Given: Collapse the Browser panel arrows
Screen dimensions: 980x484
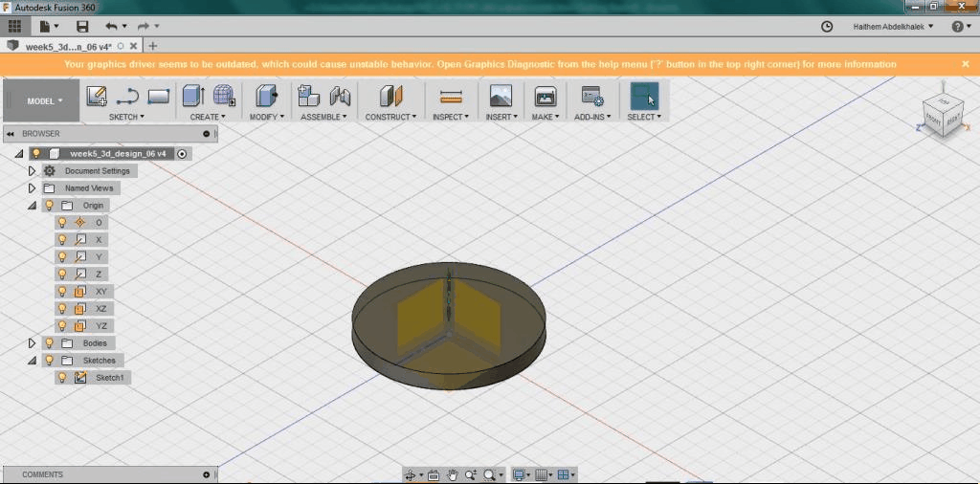Looking at the screenshot, I should point(11,134).
